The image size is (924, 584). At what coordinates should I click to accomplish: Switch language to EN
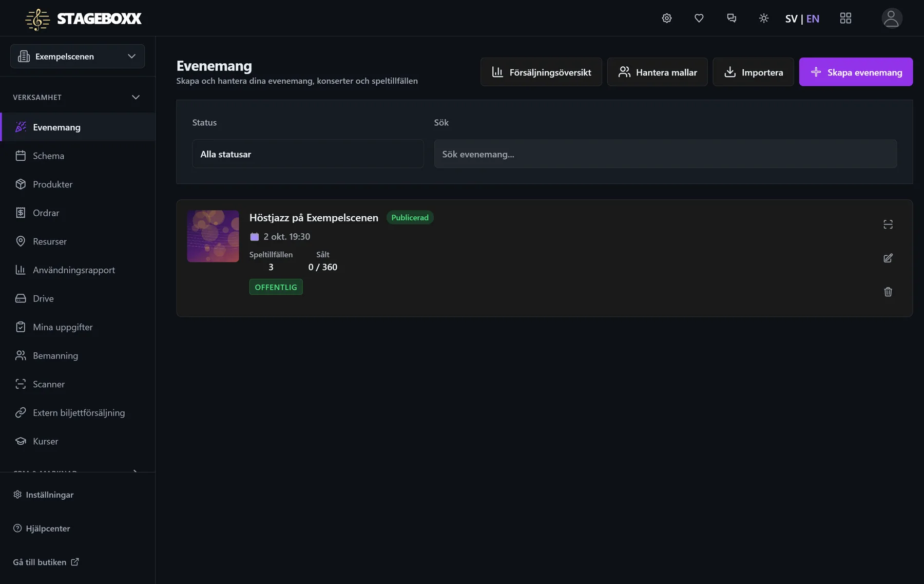click(813, 19)
